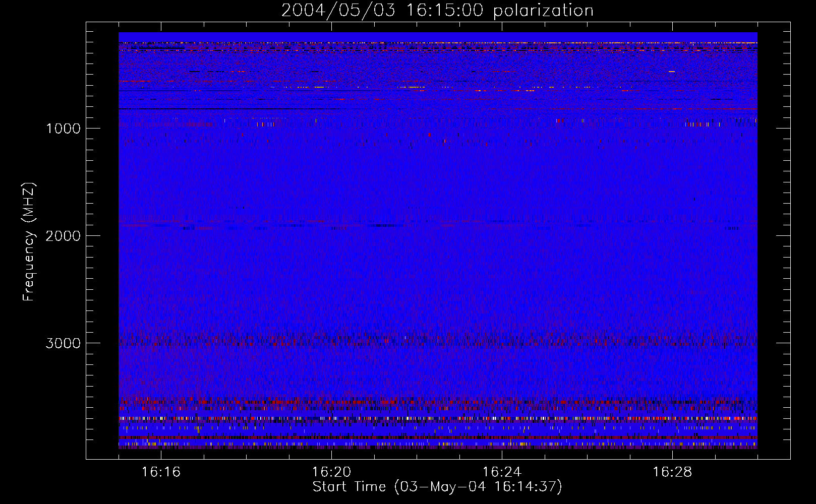Select the 16:16 time tick label
This screenshot has width=816, height=504.
coord(161,472)
